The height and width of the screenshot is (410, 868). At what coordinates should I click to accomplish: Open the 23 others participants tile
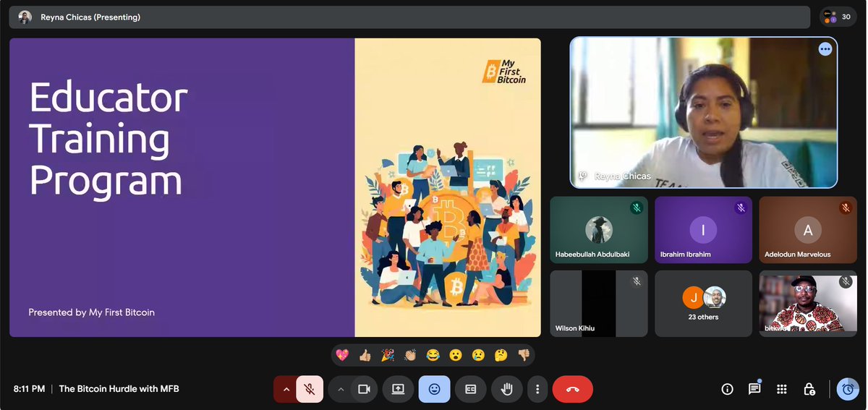click(703, 304)
